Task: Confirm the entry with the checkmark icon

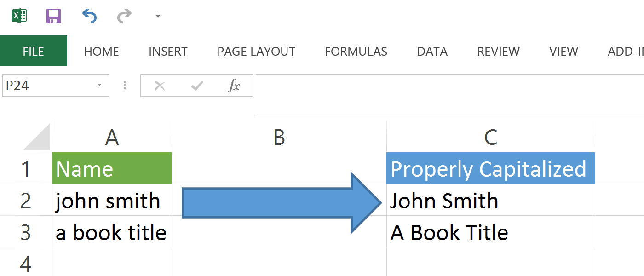Action: pyautogui.click(x=197, y=86)
